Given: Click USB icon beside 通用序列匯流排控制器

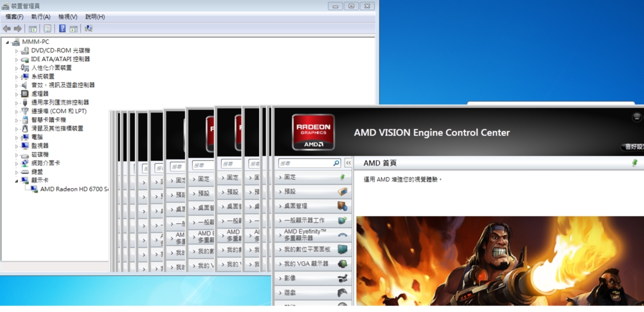Looking at the screenshot, I should [x=25, y=102].
